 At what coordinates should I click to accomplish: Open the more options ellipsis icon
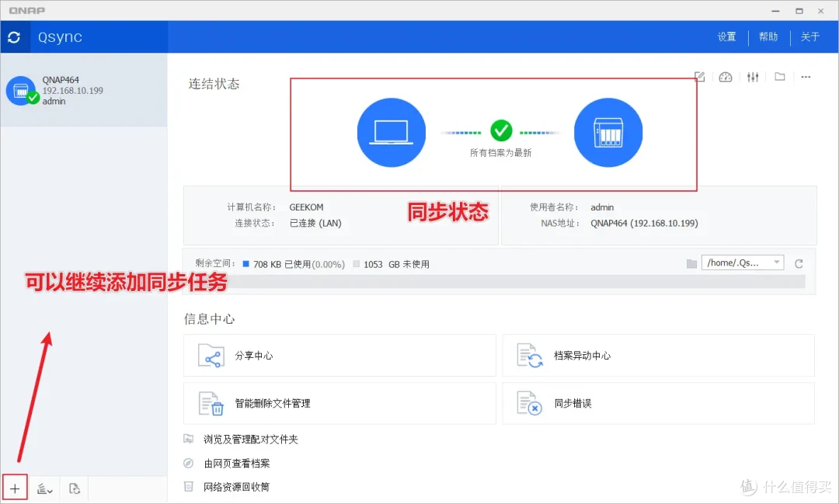[x=806, y=77]
